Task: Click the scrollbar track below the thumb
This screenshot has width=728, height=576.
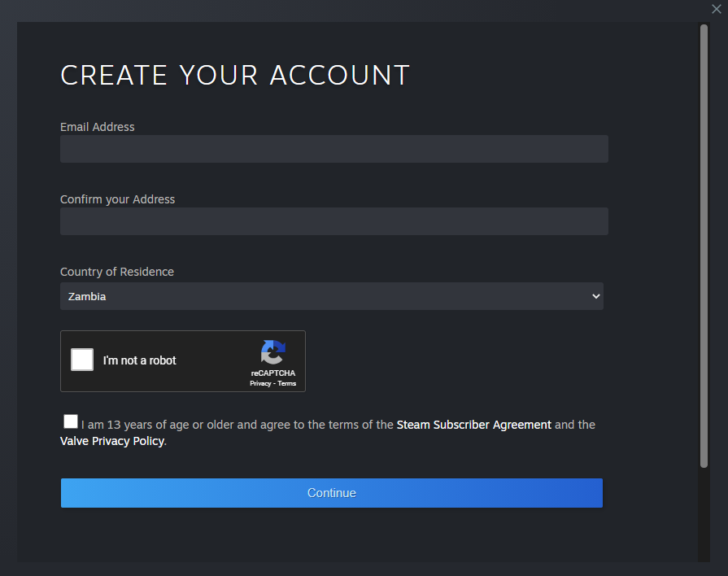Action: tap(704, 514)
